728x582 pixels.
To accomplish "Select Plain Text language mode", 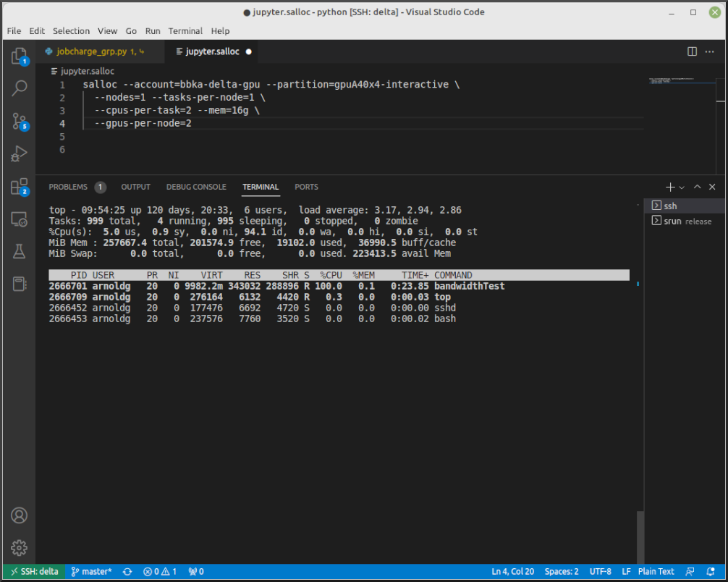I will tap(656, 571).
